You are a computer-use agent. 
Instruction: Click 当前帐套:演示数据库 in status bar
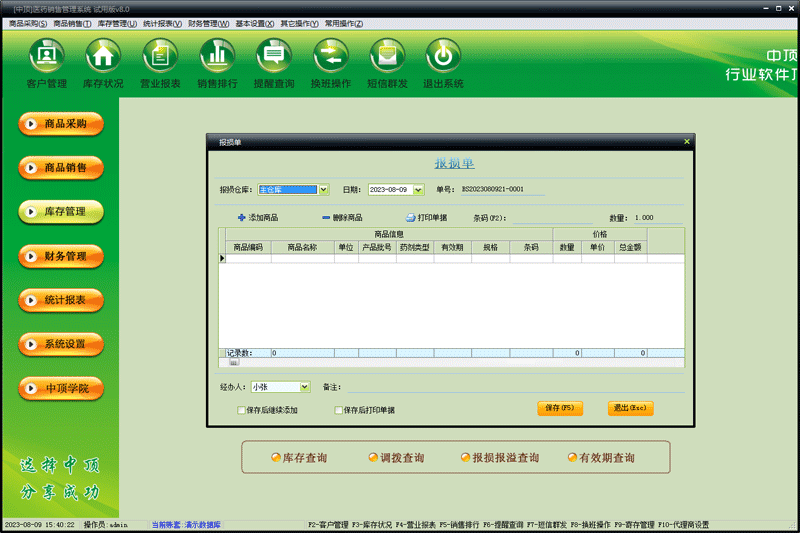click(x=186, y=525)
